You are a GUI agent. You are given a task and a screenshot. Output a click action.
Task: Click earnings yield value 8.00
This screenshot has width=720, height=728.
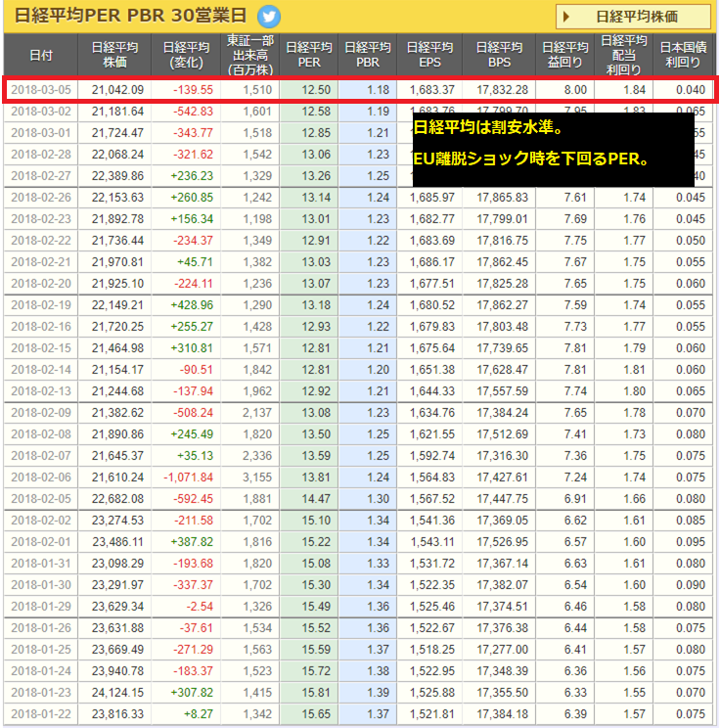[575, 90]
